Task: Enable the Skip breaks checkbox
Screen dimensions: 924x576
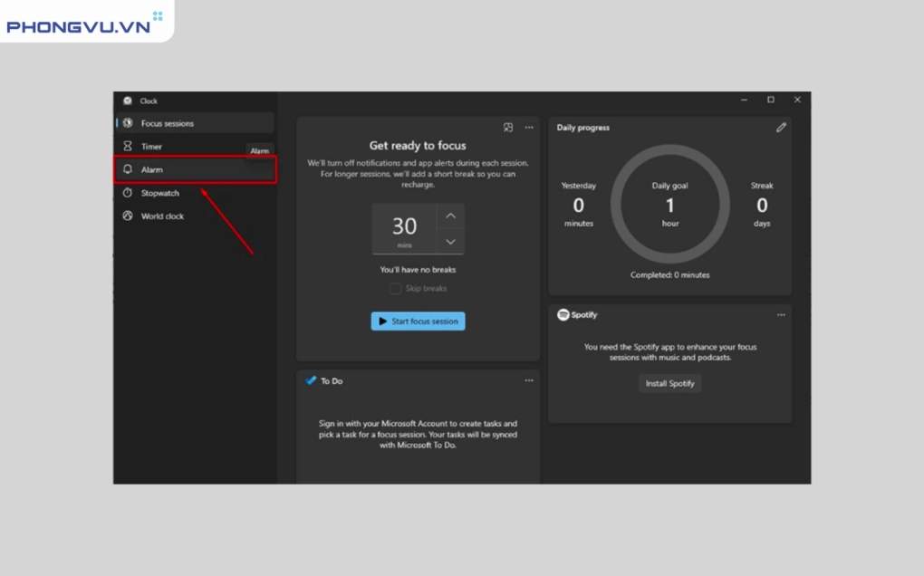Action: pyautogui.click(x=396, y=288)
